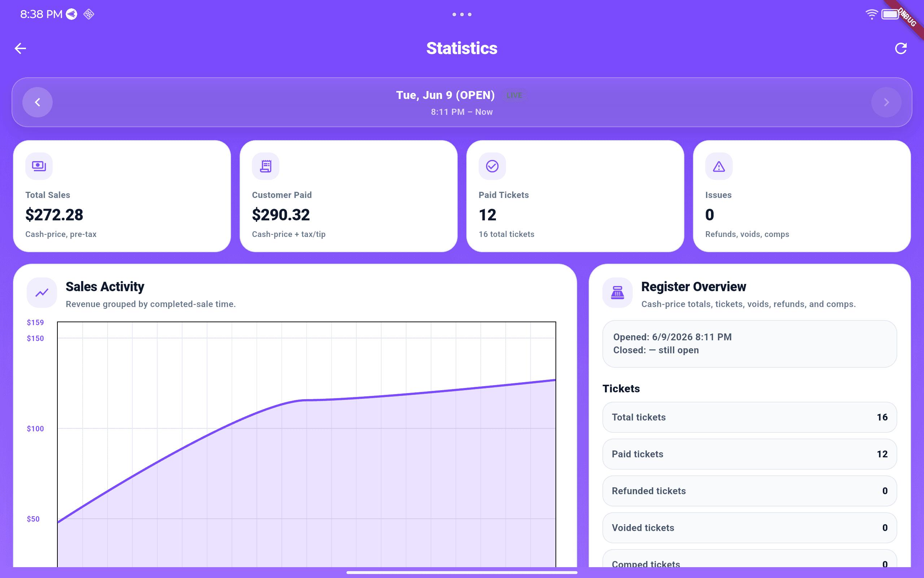
Task: Select the Refunded tickets row
Action: pos(749,491)
